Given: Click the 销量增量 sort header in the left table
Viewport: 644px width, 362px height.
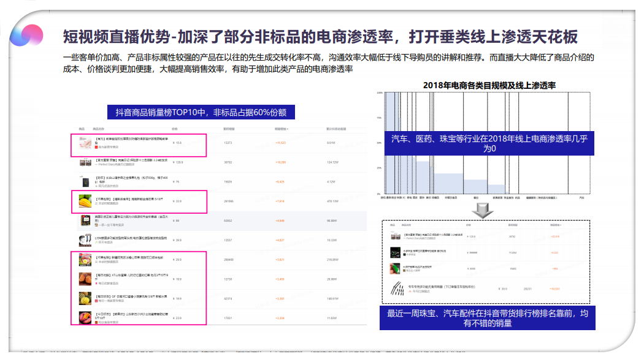Looking at the screenshot, I should pos(281,129).
